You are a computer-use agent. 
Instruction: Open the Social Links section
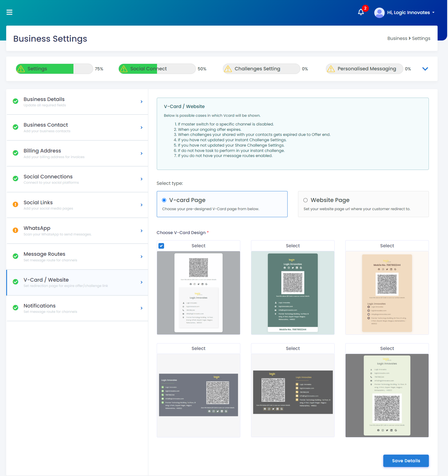[x=77, y=205]
